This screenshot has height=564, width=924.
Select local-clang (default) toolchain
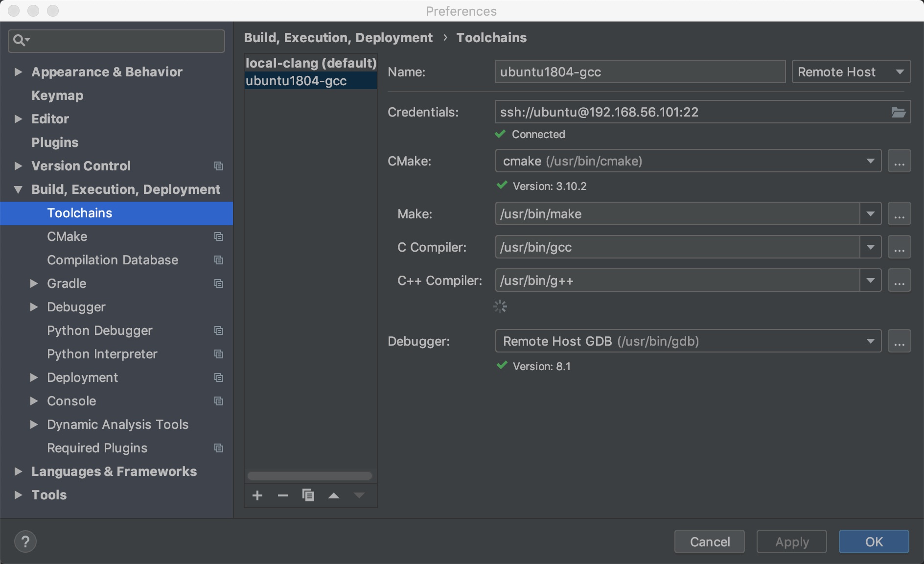tap(310, 63)
